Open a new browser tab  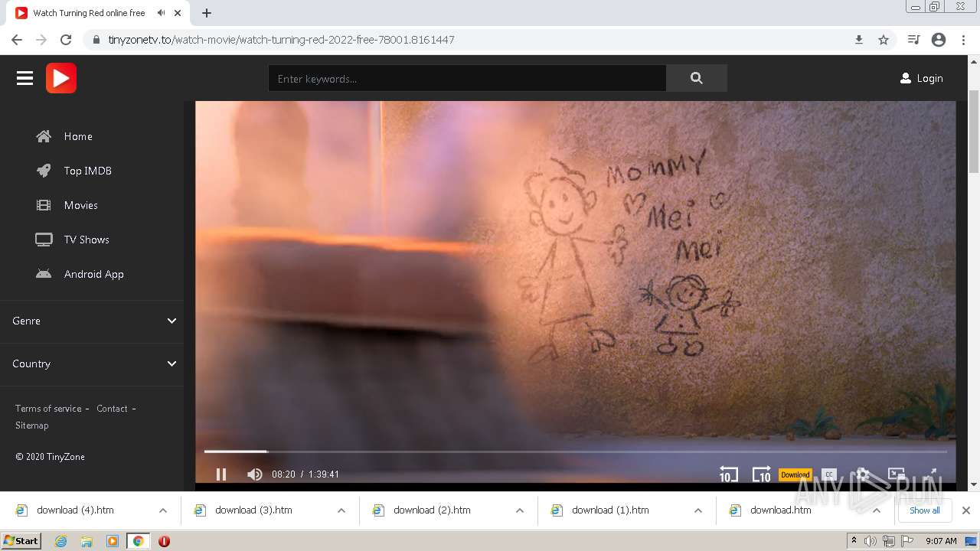[207, 13]
